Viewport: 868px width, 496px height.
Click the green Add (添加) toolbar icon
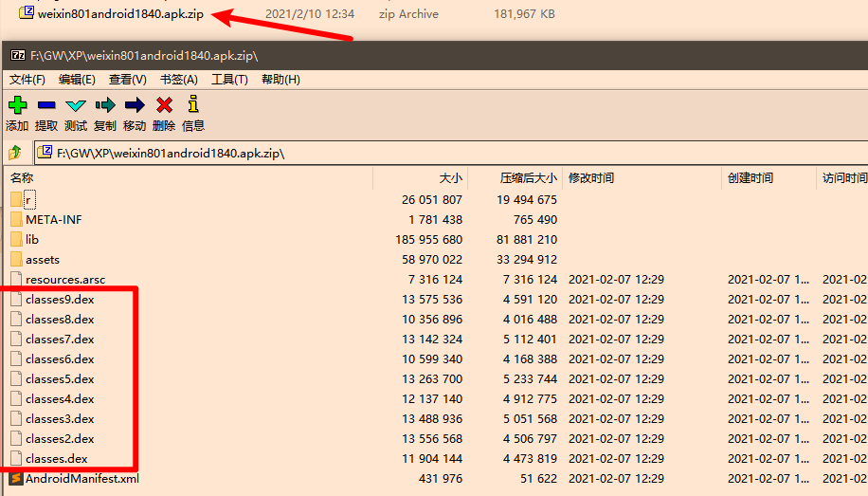point(18,104)
